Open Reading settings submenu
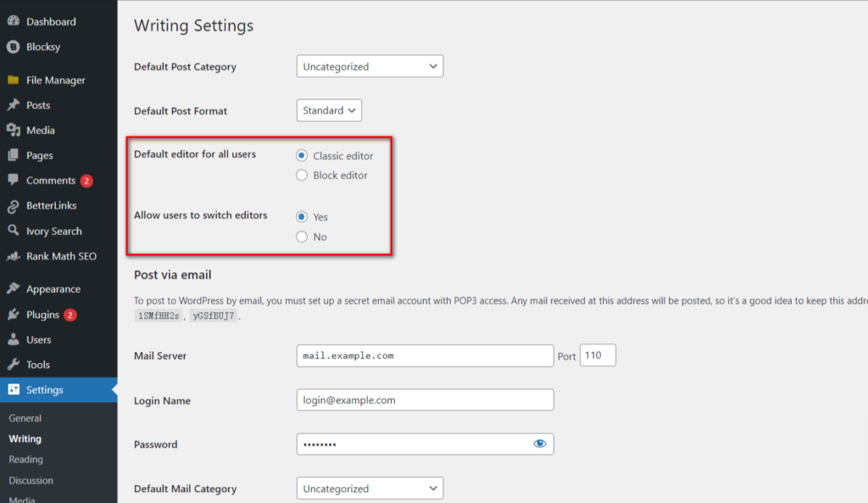868x503 pixels. tap(25, 459)
